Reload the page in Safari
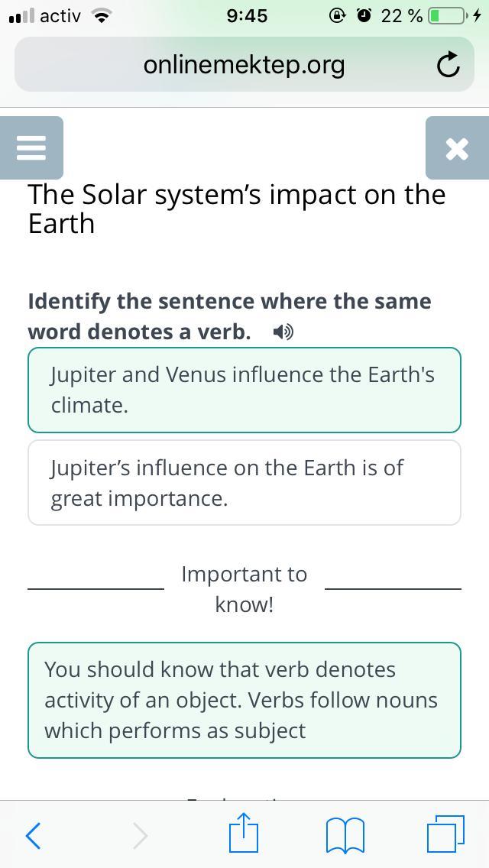 [x=448, y=66]
